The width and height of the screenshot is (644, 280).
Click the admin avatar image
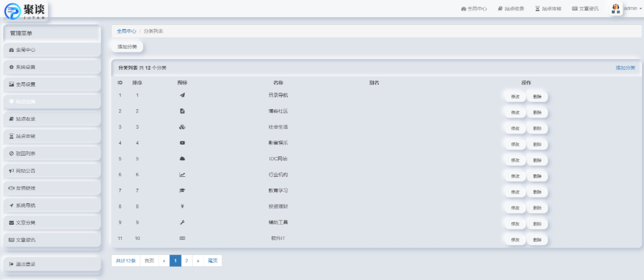click(x=616, y=9)
